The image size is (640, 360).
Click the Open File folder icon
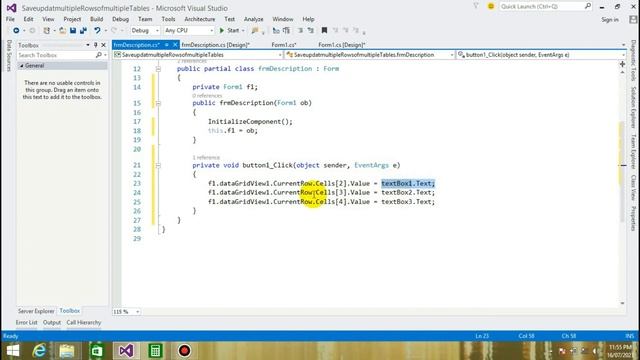point(62,31)
